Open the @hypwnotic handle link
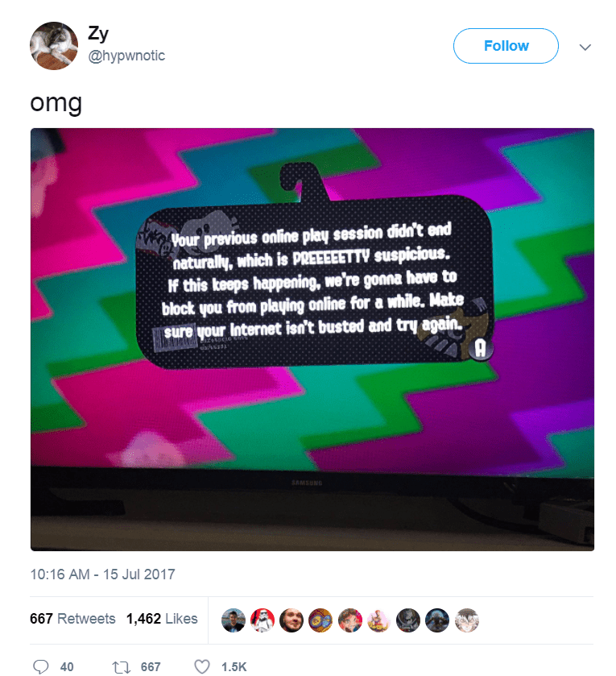 [126, 56]
